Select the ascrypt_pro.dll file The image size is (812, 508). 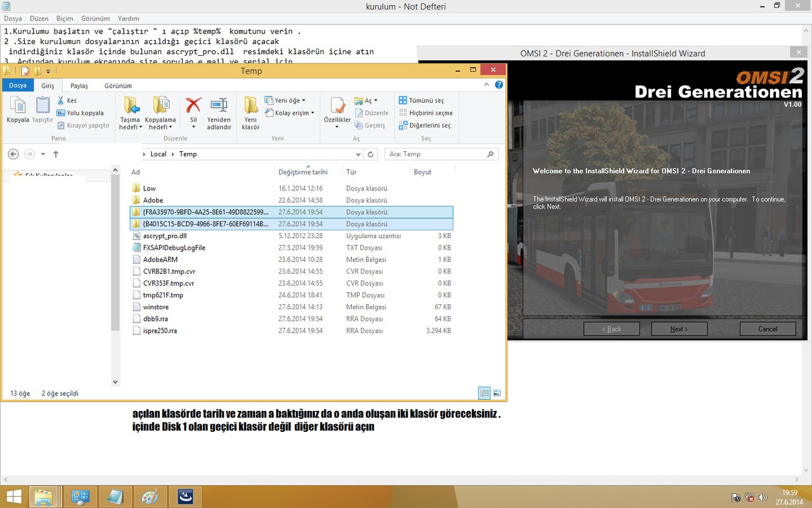291,236
